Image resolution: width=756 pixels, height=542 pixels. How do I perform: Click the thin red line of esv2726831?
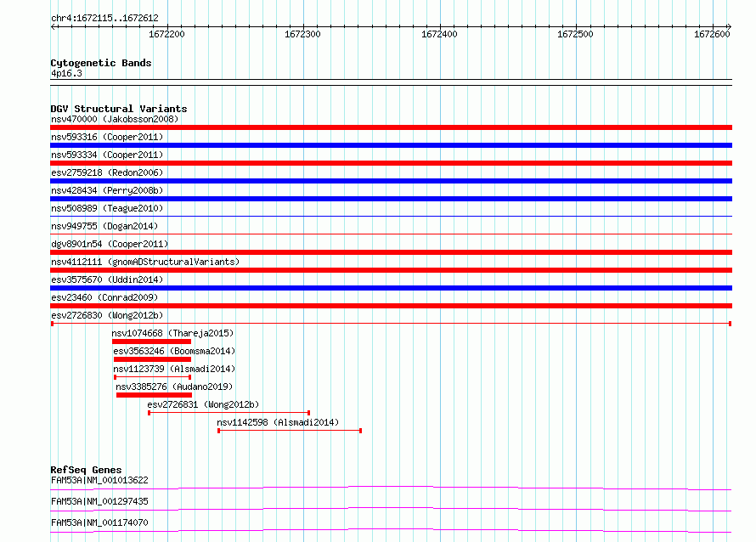(x=229, y=413)
